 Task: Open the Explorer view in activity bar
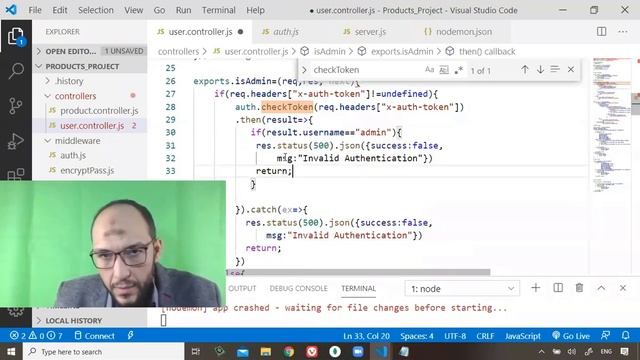[x=16, y=36]
